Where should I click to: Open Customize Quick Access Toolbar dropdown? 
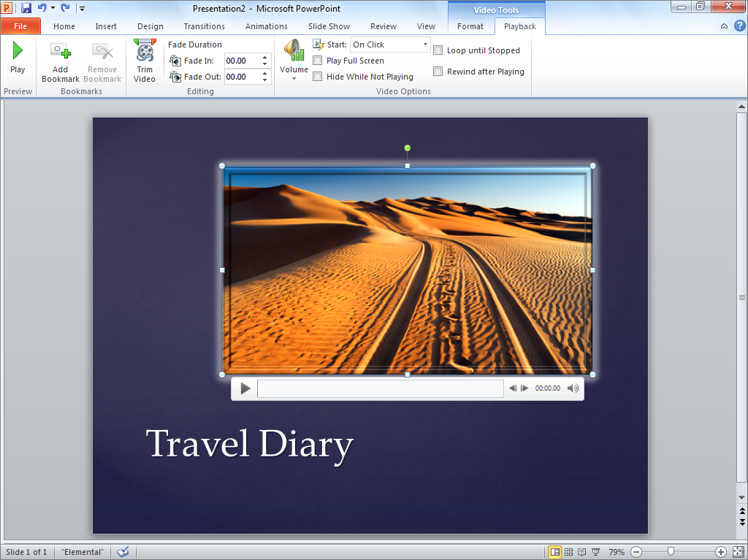[82, 9]
